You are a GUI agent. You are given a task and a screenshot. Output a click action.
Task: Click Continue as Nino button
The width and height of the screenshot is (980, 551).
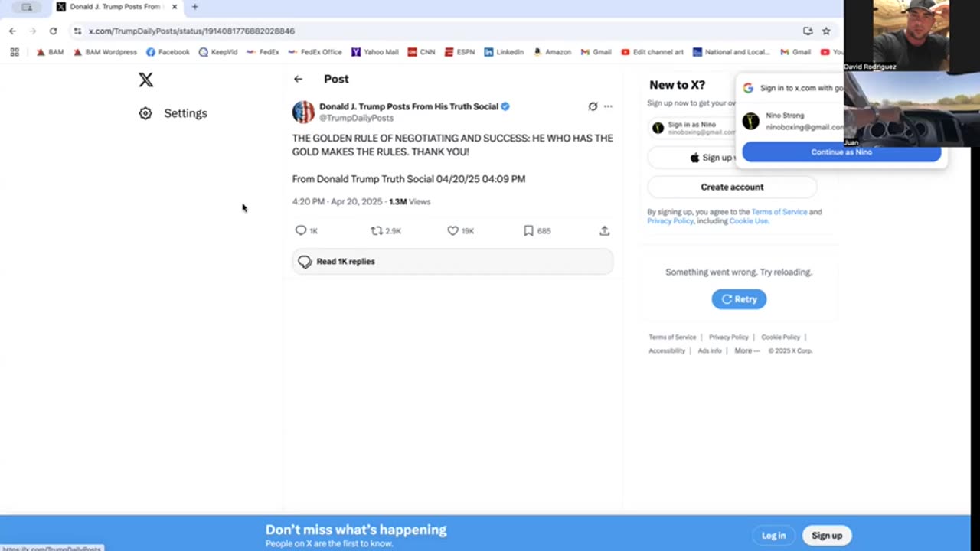(x=841, y=152)
